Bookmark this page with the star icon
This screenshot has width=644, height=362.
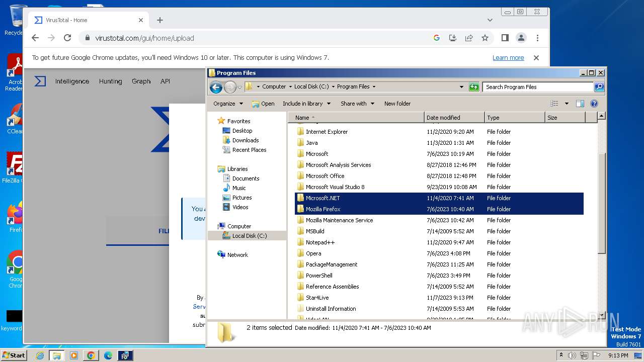pos(485,38)
